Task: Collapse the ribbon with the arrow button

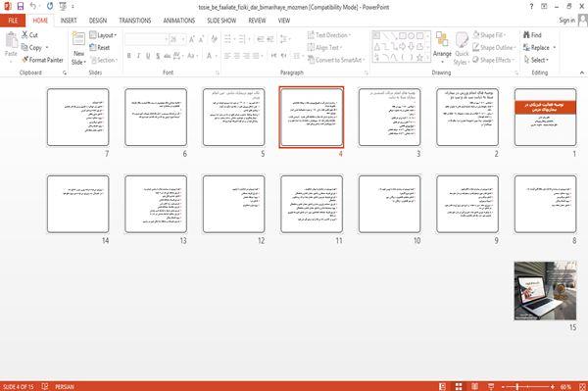Action: 582,73
